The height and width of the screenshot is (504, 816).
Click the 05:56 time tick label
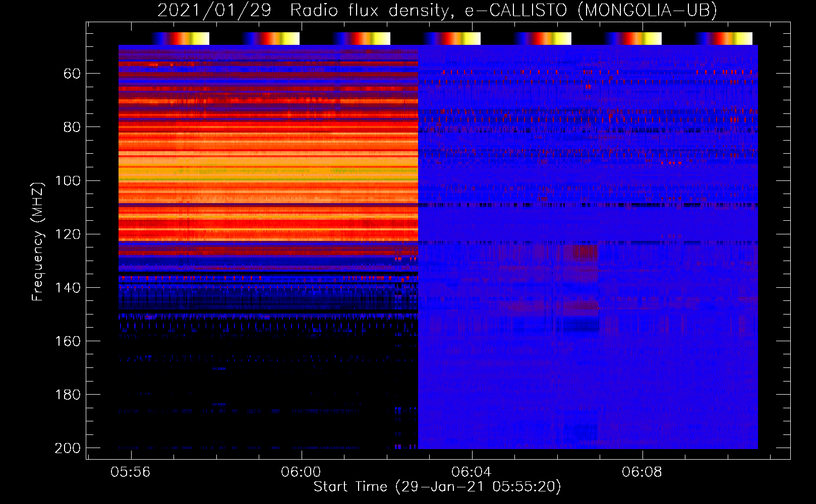131,472
